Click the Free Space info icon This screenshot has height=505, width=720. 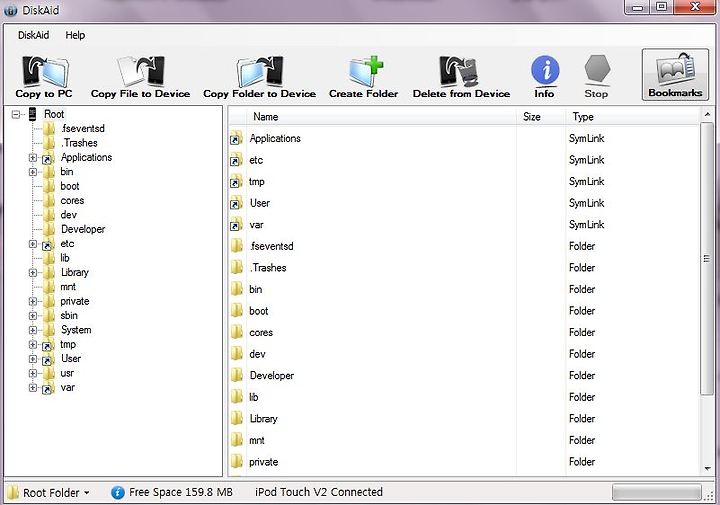coord(118,493)
